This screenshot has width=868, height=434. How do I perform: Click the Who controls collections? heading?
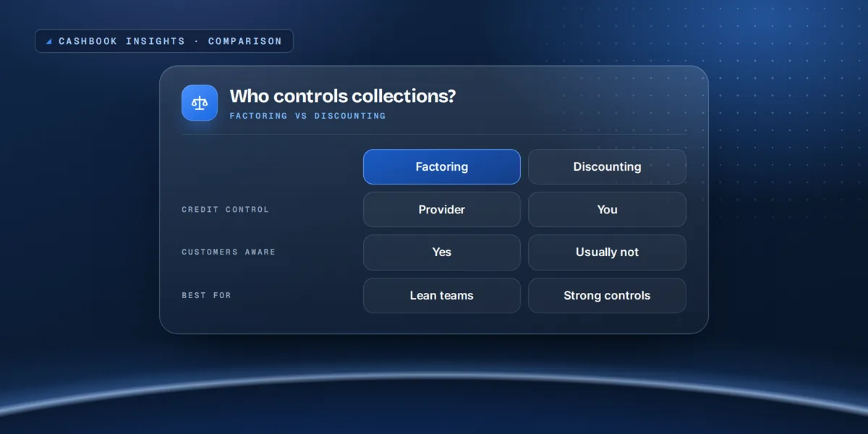click(x=343, y=95)
